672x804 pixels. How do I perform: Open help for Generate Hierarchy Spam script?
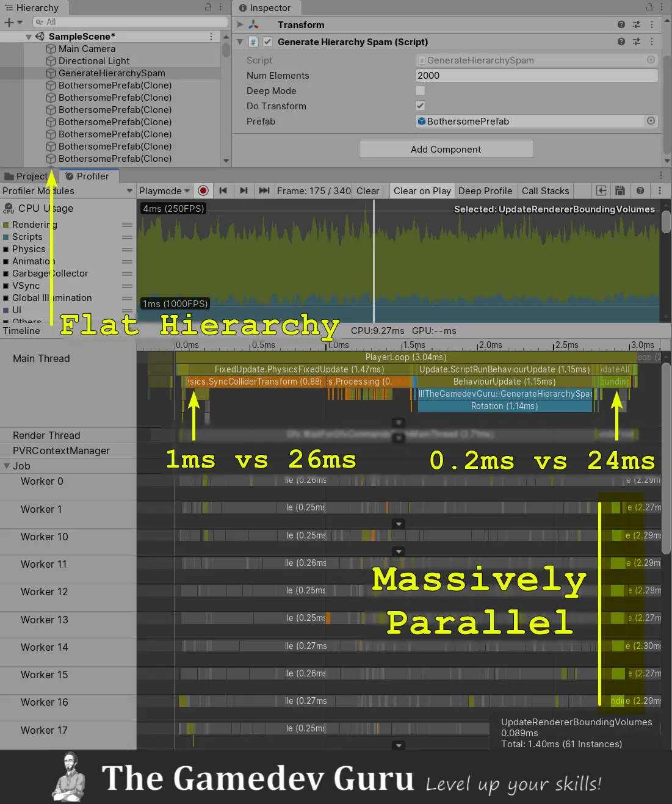[621, 42]
